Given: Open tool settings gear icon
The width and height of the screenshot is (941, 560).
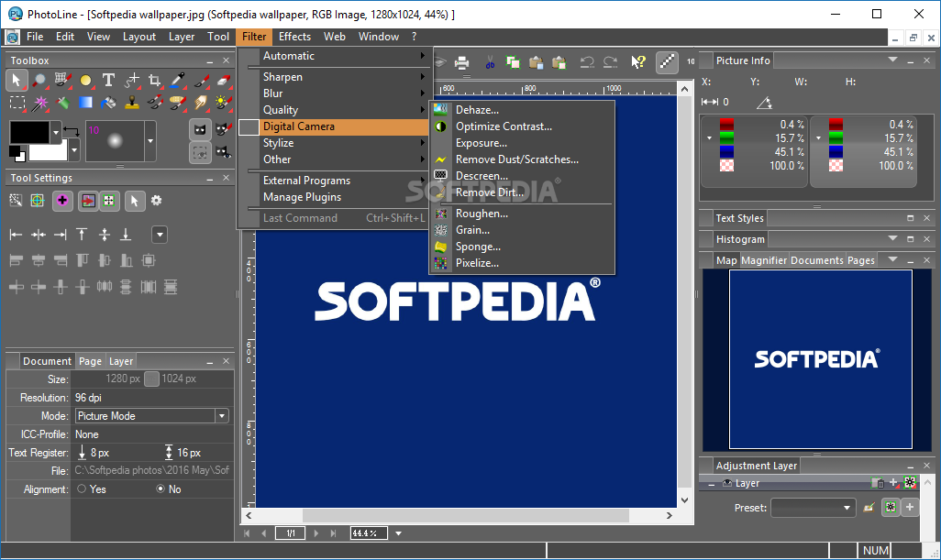Looking at the screenshot, I should pos(157,200).
